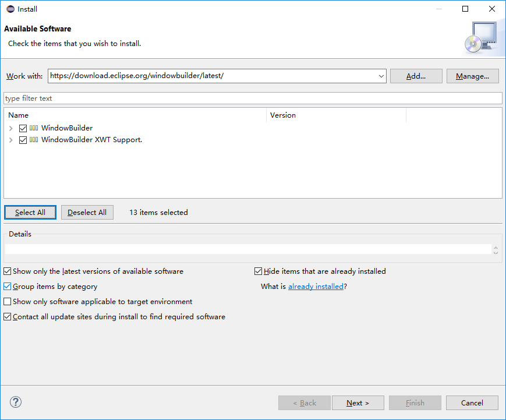This screenshot has width=506, height=420.
Task: Click the Deselect All button
Action: [87, 213]
